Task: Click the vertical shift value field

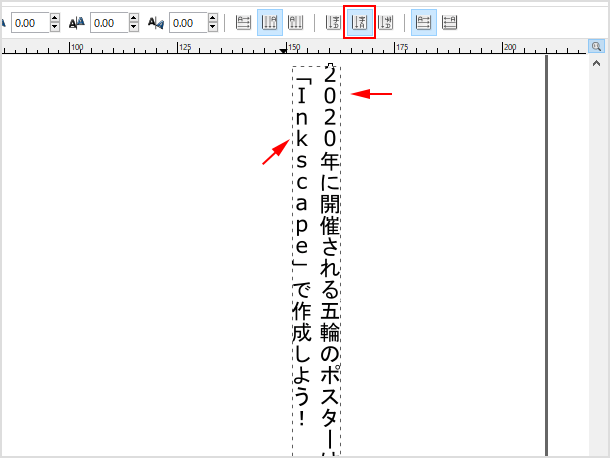Action: click(x=109, y=23)
